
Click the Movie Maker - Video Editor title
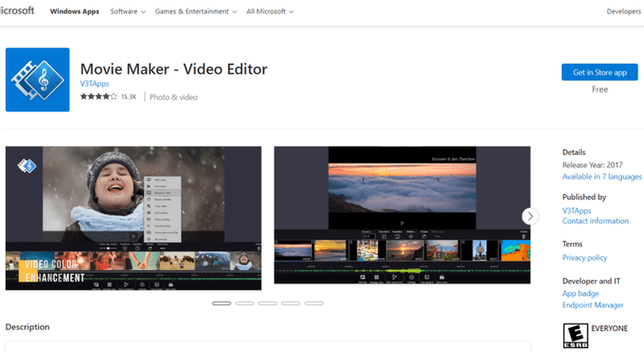[x=174, y=69]
